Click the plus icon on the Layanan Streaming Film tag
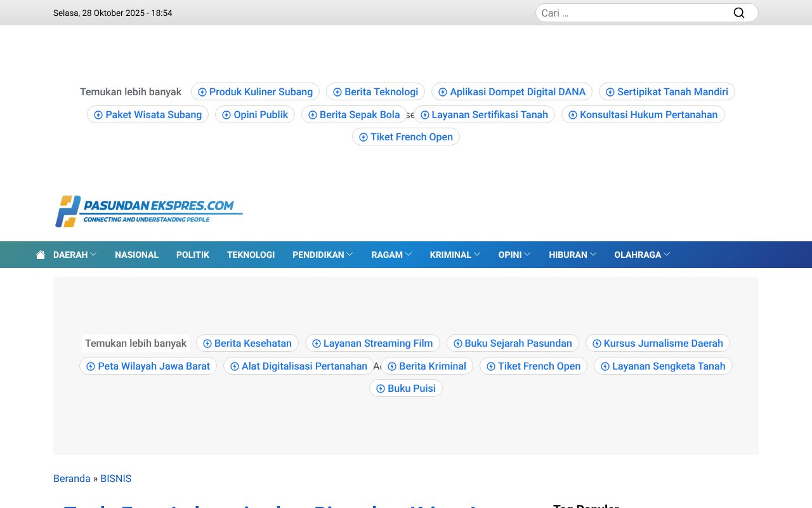Screen dimensions: 812x508 click(x=316, y=343)
